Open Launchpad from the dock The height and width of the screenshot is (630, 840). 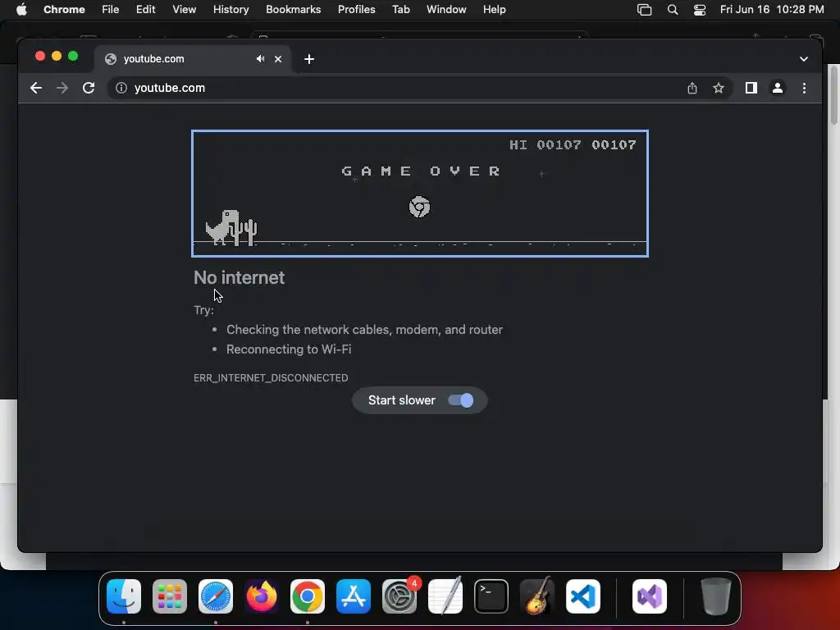coord(170,596)
